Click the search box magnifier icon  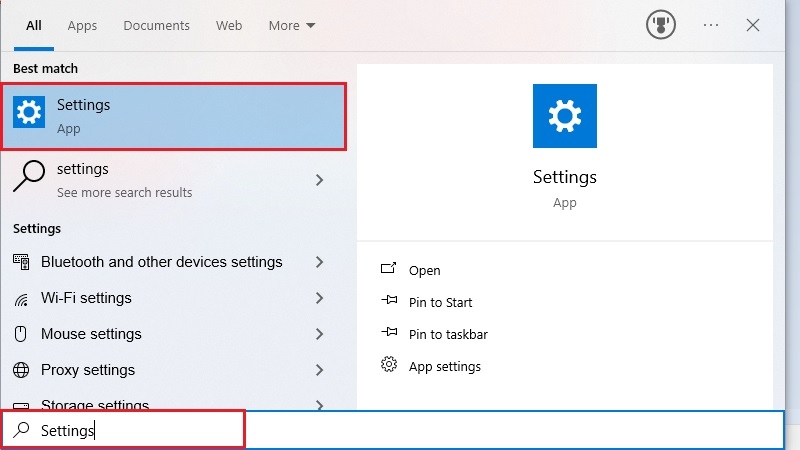click(x=21, y=430)
